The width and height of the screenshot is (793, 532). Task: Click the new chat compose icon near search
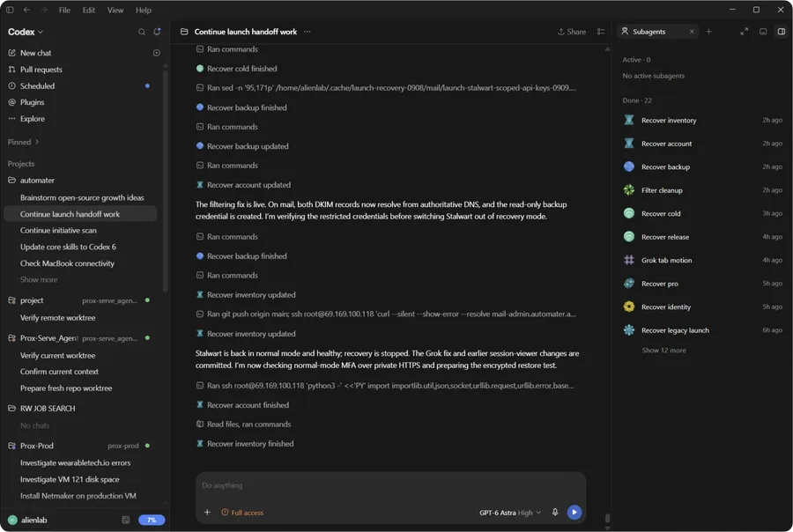(x=158, y=32)
